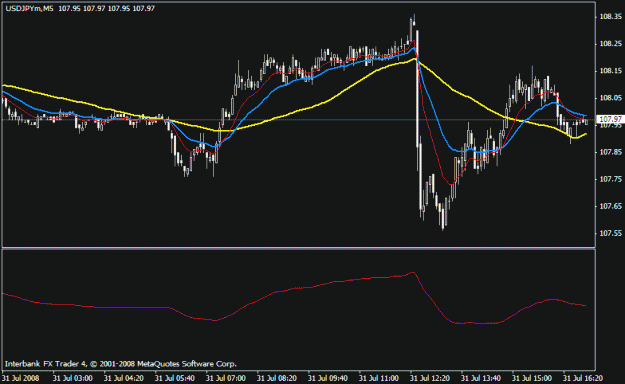Click the 107.65 price axis label
The width and height of the screenshot is (625, 384).
pyautogui.click(x=610, y=207)
